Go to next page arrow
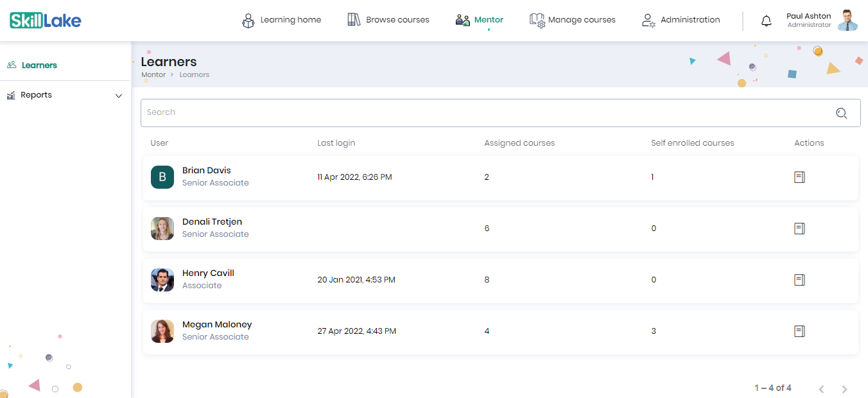868x398 pixels. [844, 389]
